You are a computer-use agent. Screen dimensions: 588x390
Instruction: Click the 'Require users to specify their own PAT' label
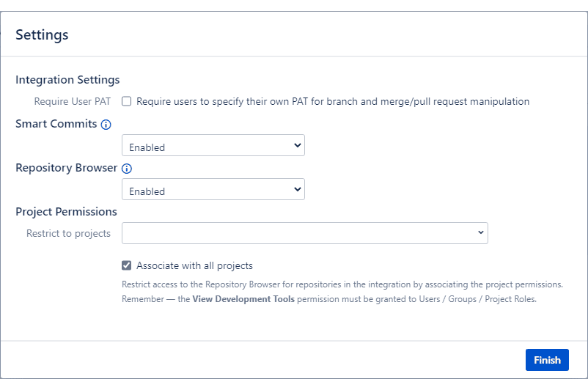[333, 102]
